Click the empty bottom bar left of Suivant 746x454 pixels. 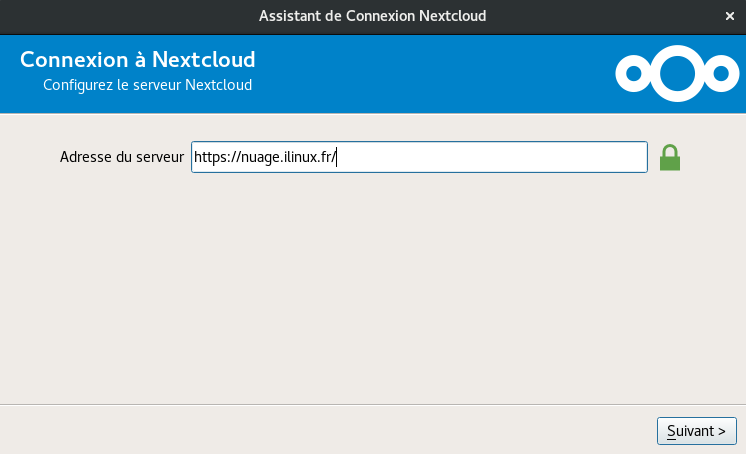click(x=320, y=430)
